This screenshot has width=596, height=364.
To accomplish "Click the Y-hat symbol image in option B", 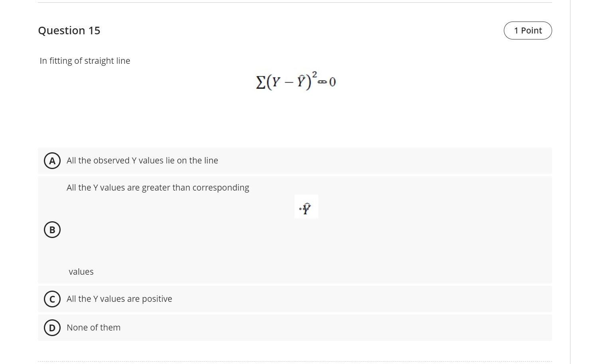I will click(306, 207).
